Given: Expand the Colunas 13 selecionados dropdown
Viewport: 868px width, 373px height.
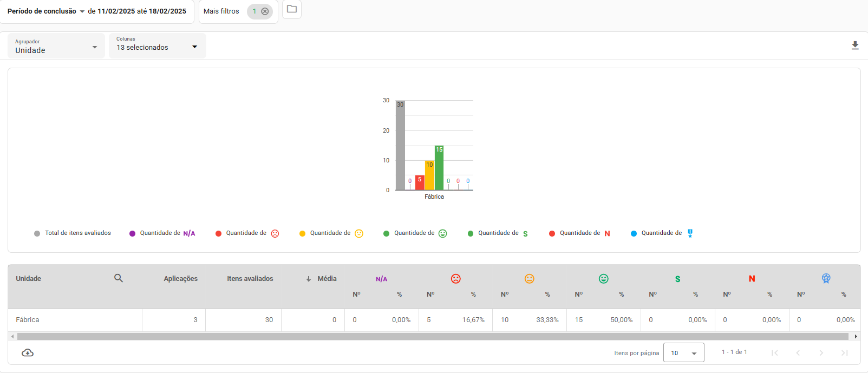Looking at the screenshot, I should 157,47.
